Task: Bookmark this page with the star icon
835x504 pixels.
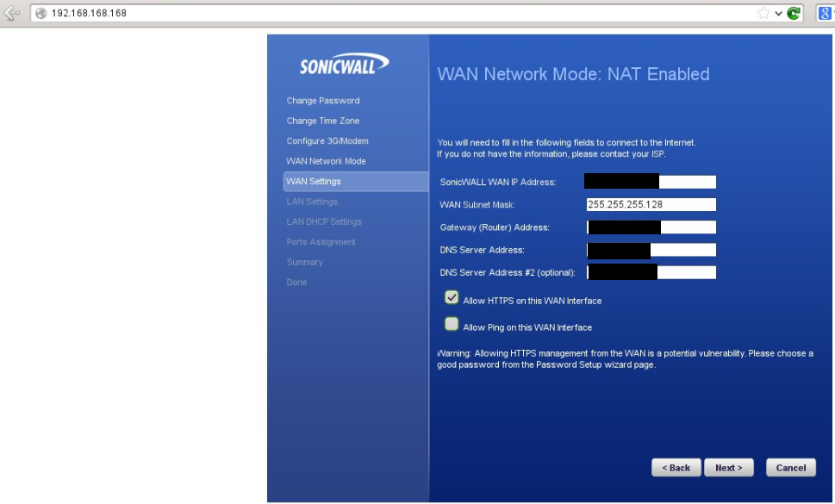Action: point(763,13)
